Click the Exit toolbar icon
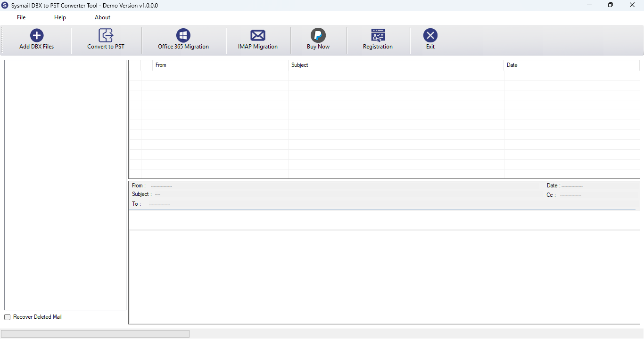This screenshot has width=644, height=339. click(430, 35)
